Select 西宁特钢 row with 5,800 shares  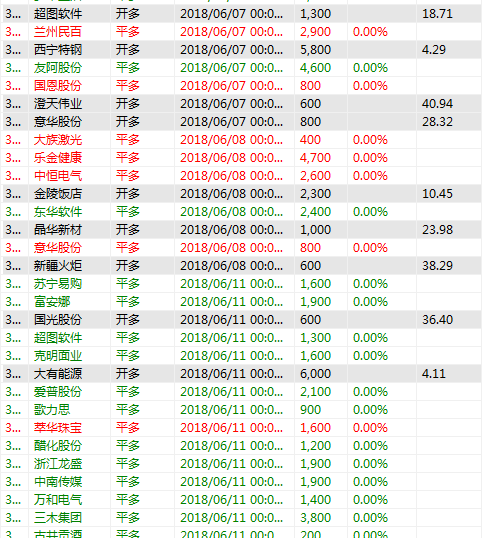pos(241,50)
